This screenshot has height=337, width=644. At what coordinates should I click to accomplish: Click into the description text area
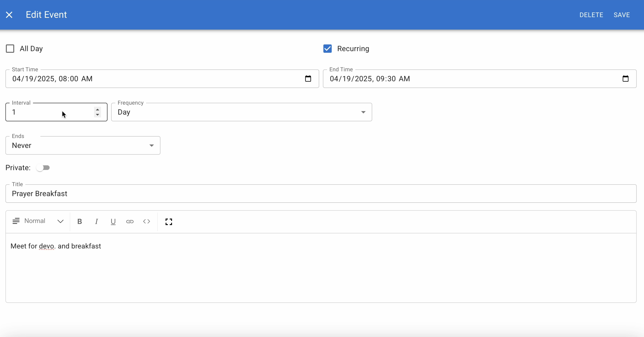tap(321, 268)
